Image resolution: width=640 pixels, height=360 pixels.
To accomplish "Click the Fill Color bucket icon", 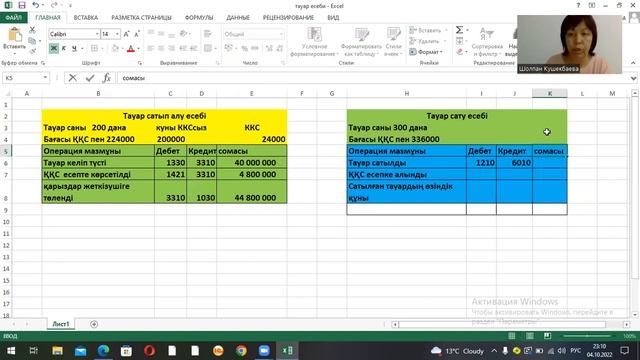I will [x=115, y=49].
